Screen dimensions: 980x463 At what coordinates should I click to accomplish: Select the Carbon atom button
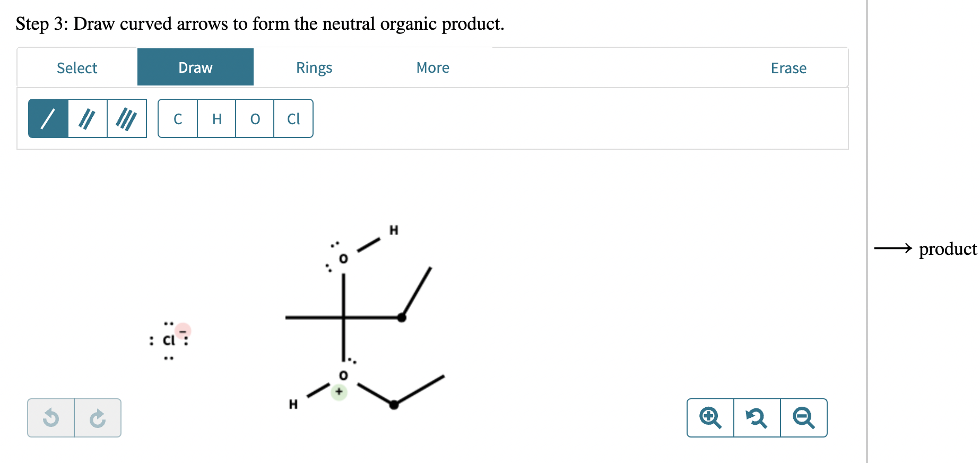coord(178,119)
